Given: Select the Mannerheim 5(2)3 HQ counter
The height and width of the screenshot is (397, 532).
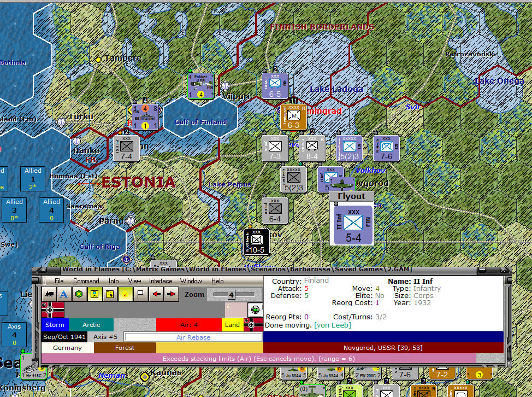Looking at the screenshot, I should pos(349,148).
